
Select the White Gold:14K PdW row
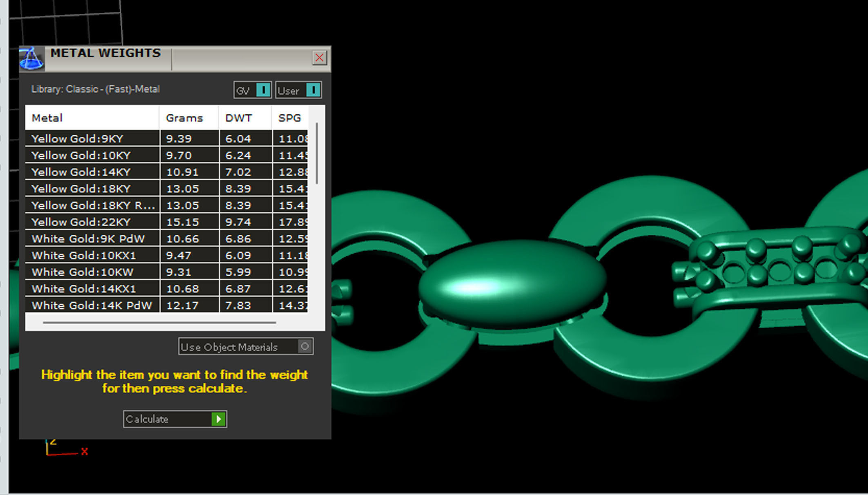91,305
